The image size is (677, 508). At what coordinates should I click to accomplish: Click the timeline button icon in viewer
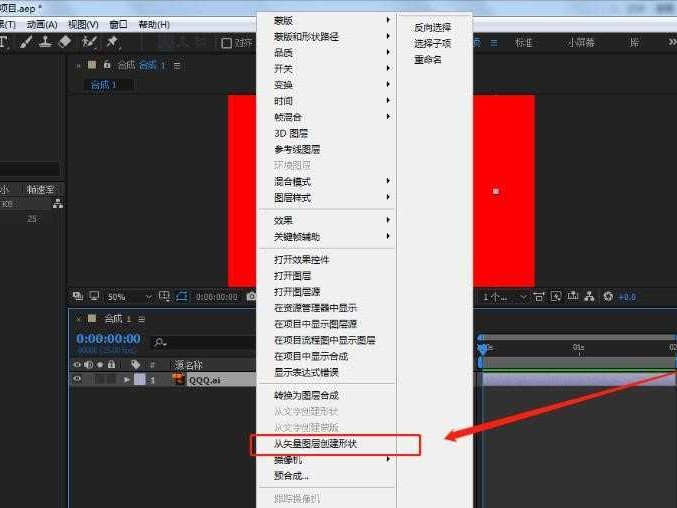click(573, 296)
